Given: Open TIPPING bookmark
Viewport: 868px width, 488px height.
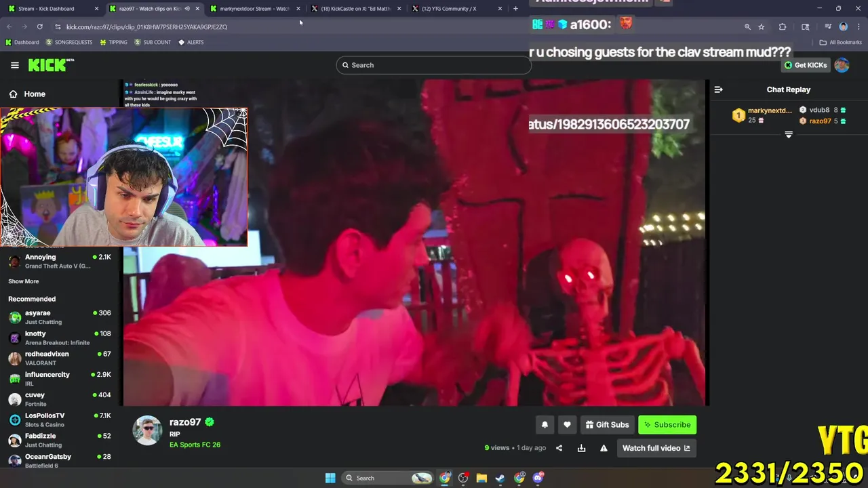Looking at the screenshot, I should (113, 42).
